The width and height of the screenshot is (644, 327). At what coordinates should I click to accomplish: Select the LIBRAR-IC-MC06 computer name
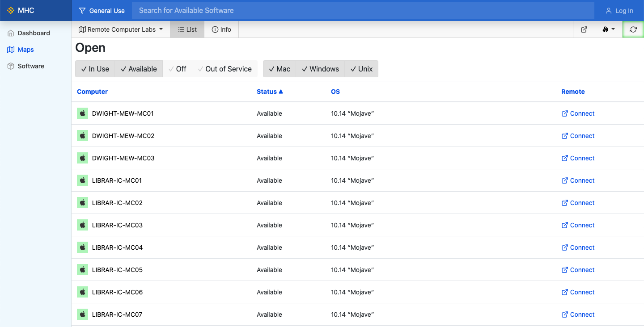[117, 292]
